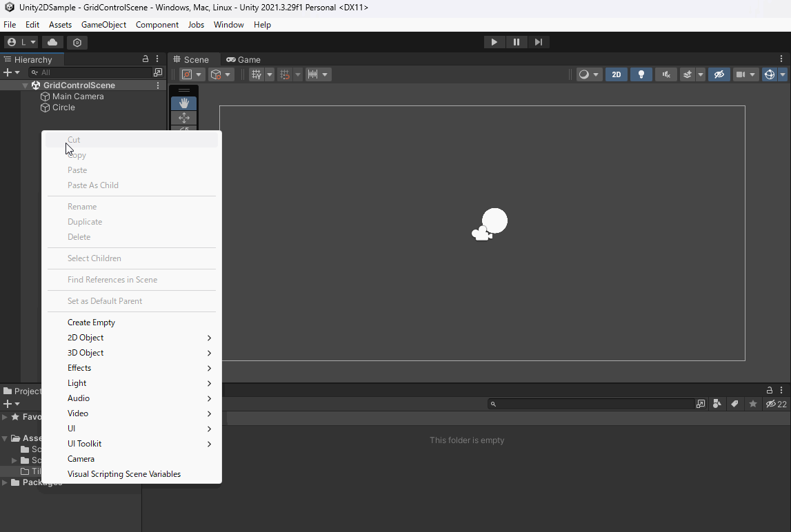This screenshot has height=532, width=791.
Task: Open the GridControlScene row's three-dot menu
Action: [x=158, y=85]
